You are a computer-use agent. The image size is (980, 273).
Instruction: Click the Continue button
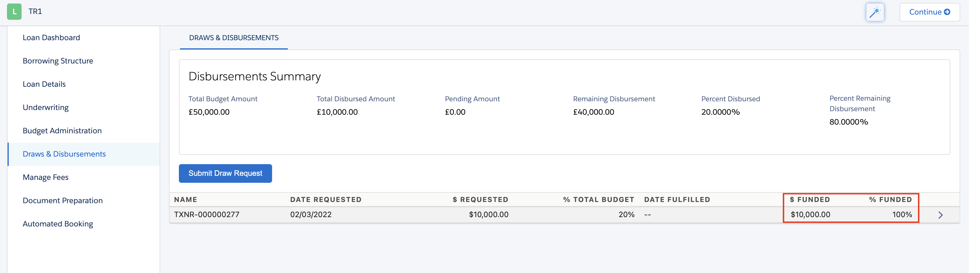(x=929, y=12)
